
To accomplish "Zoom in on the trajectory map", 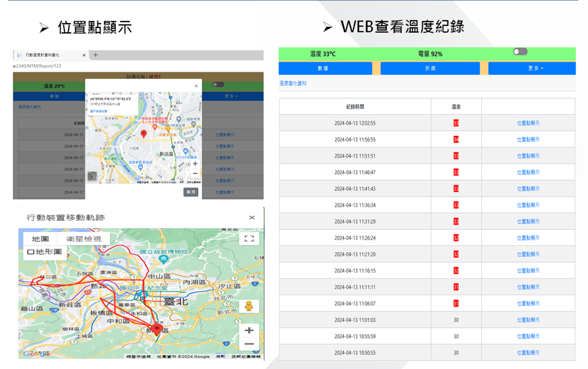I will coord(249,330).
